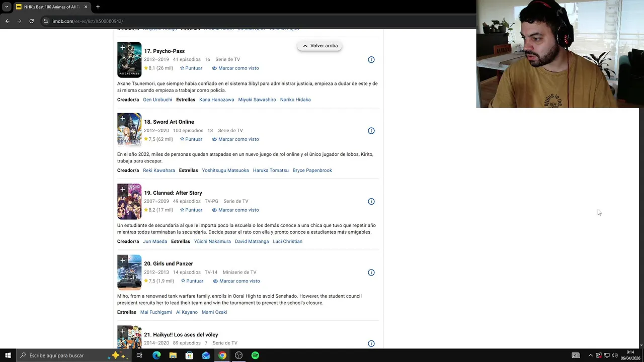This screenshot has height=362, width=644.
Task: Click the browser address bar URL
Action: [88, 21]
